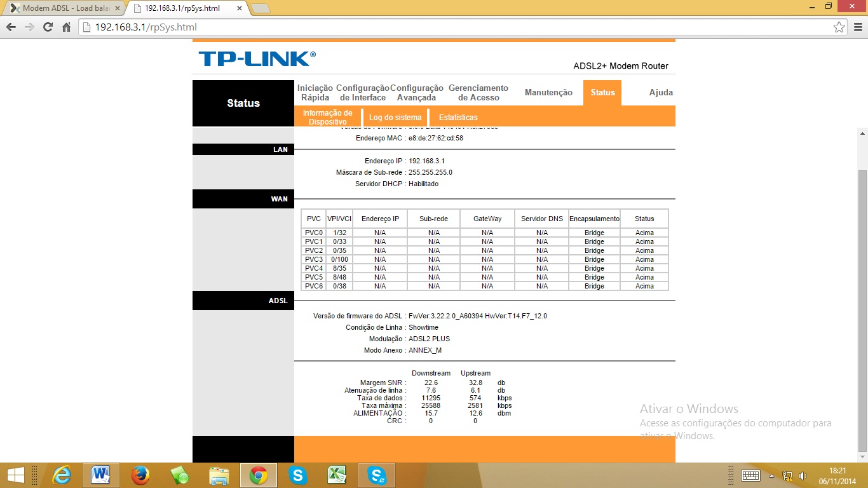
Task: Click the max downstream rate 25588
Action: coord(431,405)
